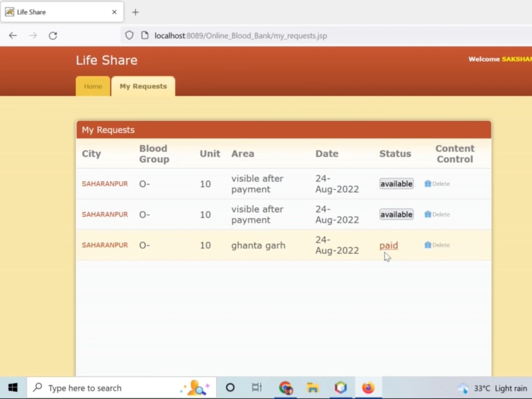Switch to the Home tab

tap(93, 86)
